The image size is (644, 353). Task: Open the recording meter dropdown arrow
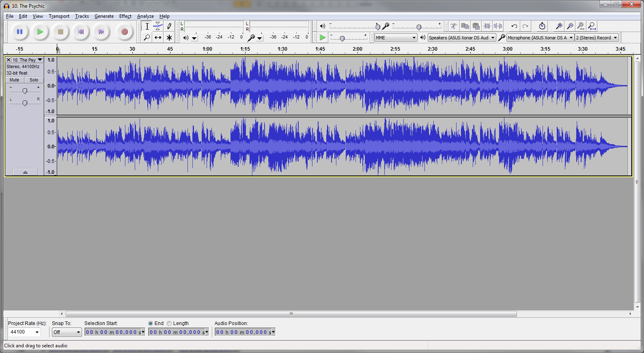pyautogui.click(x=260, y=38)
